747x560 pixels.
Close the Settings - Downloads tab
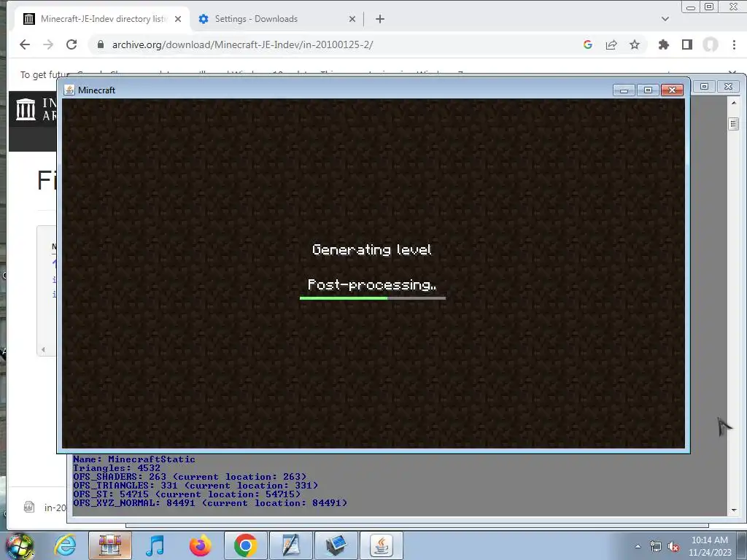coord(352,19)
